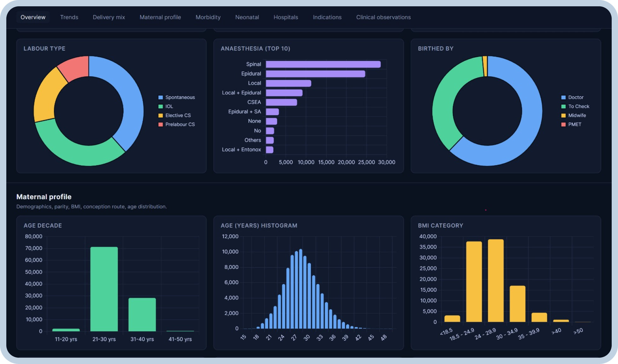Image resolution: width=618 pixels, height=364 pixels.
Task: Click the BIRTHED BY card title
Action: tap(436, 49)
